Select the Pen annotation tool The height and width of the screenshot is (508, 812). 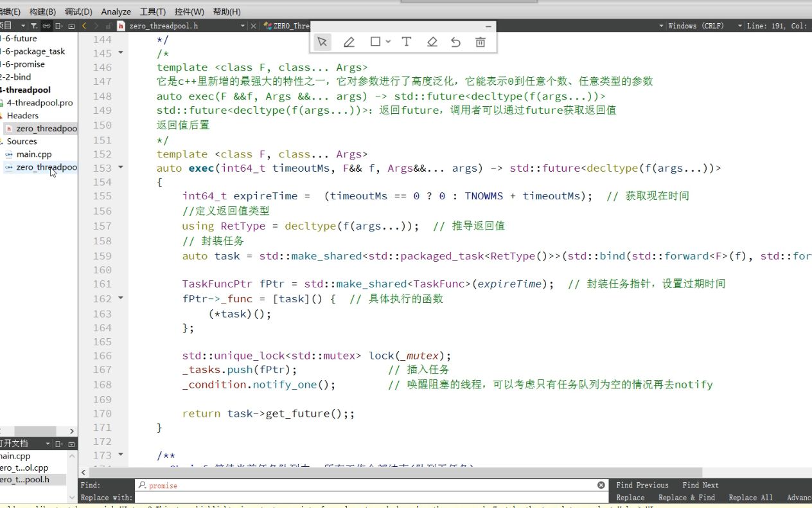click(349, 41)
